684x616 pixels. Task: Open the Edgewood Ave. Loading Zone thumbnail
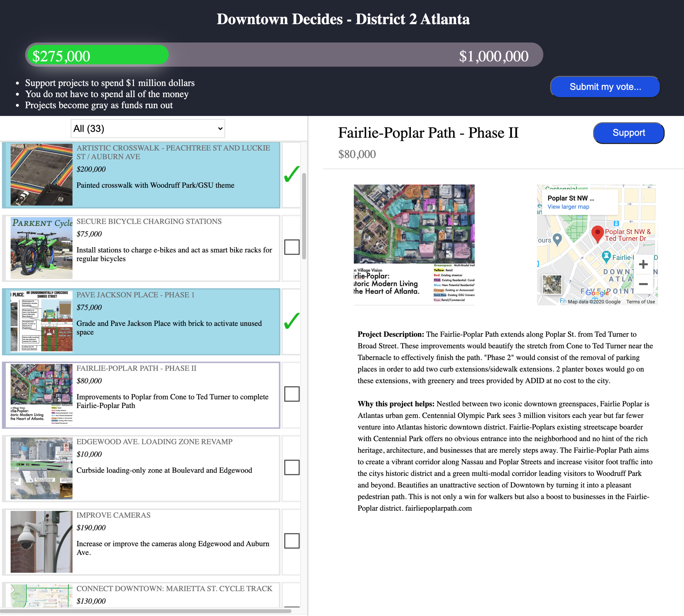[x=41, y=468]
